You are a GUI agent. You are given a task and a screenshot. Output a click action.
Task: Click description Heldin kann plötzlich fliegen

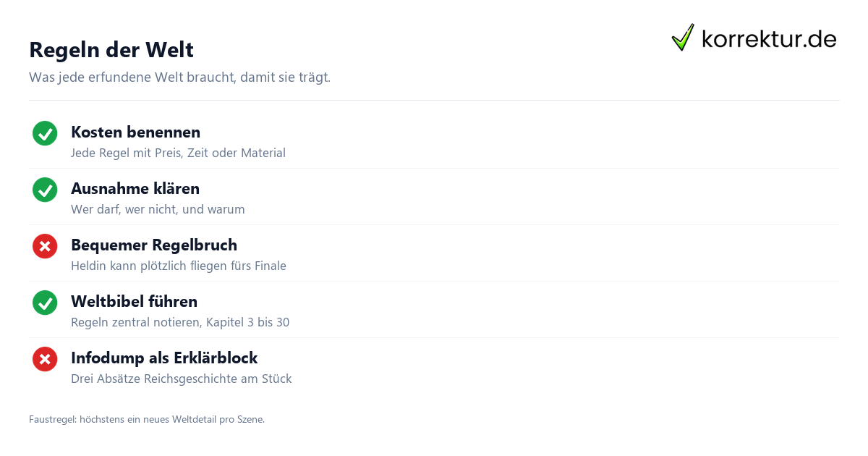179,266
